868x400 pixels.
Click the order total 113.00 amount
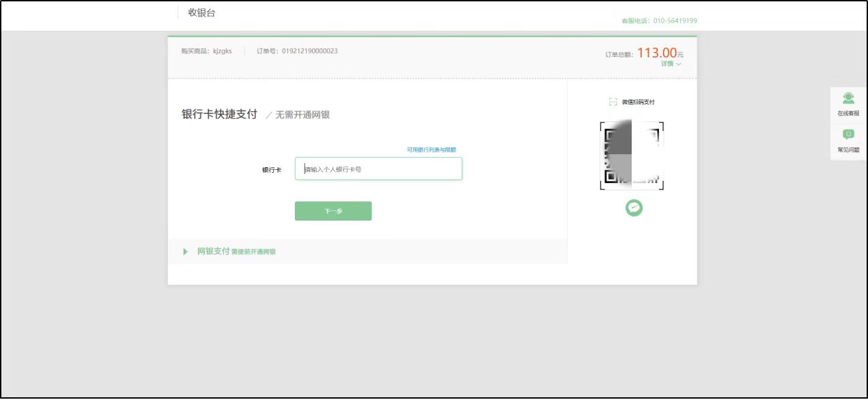(656, 53)
